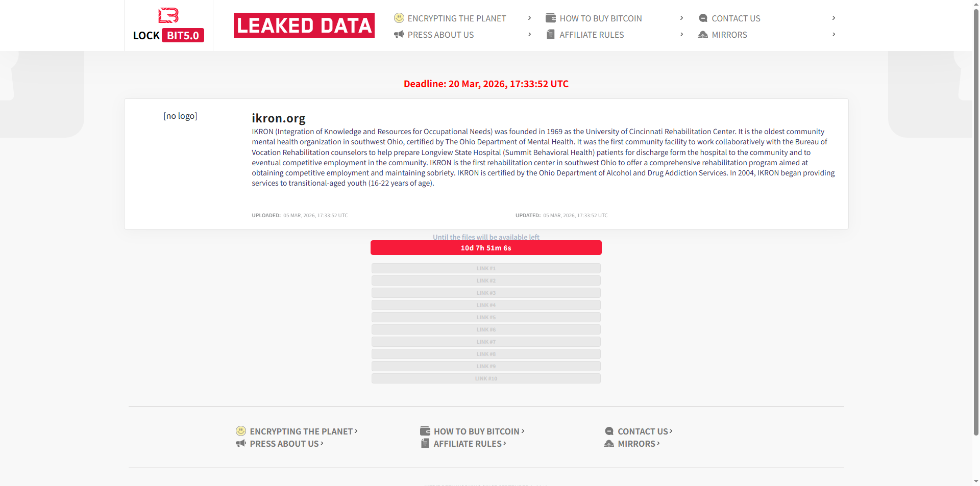Click the red countdown timer bar
Image resolution: width=980 pixels, height=486 pixels.
click(x=486, y=248)
